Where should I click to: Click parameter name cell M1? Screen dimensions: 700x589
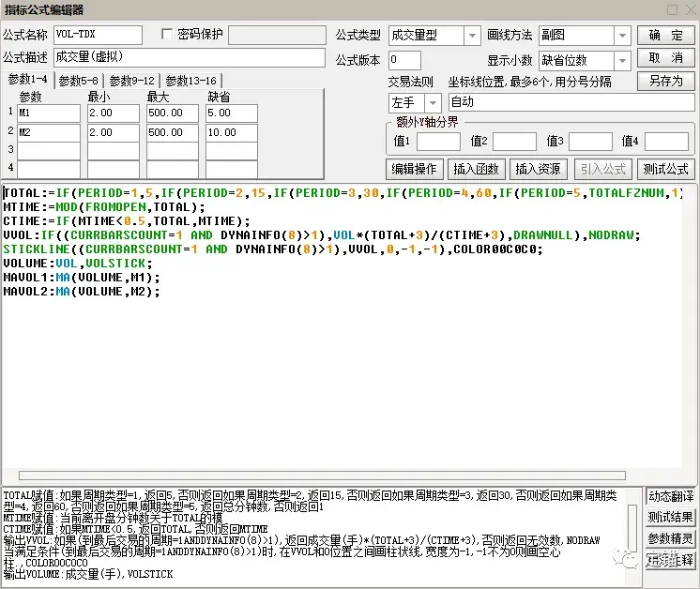coord(49,113)
